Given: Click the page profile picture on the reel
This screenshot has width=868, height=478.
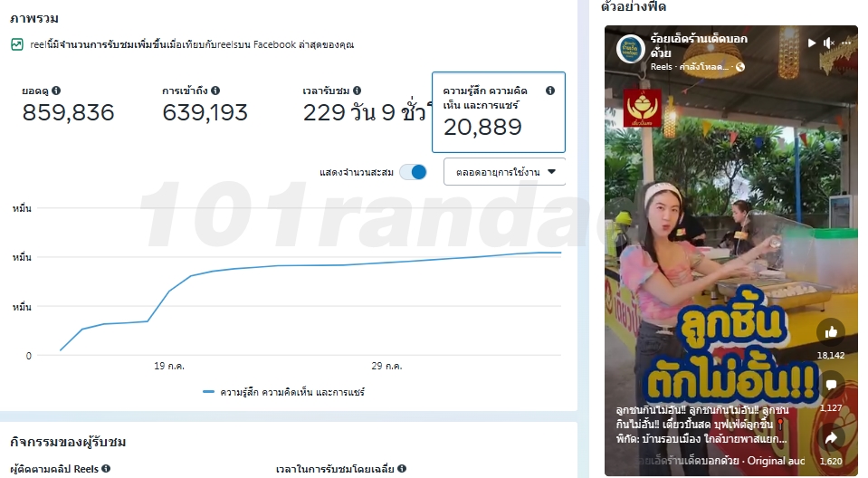Looking at the screenshot, I should 631,49.
